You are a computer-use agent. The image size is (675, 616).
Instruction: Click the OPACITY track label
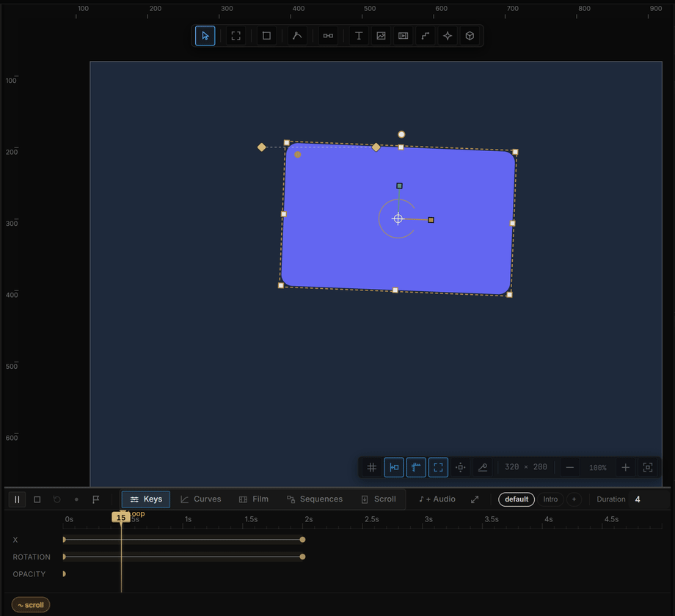point(29,574)
